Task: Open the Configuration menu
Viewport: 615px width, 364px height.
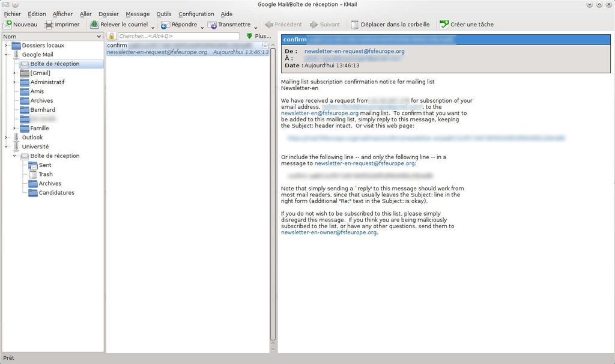Action: point(197,13)
